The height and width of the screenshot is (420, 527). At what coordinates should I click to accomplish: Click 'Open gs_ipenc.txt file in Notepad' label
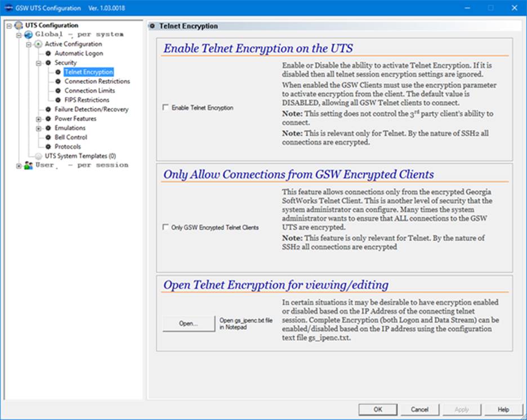[246, 324]
